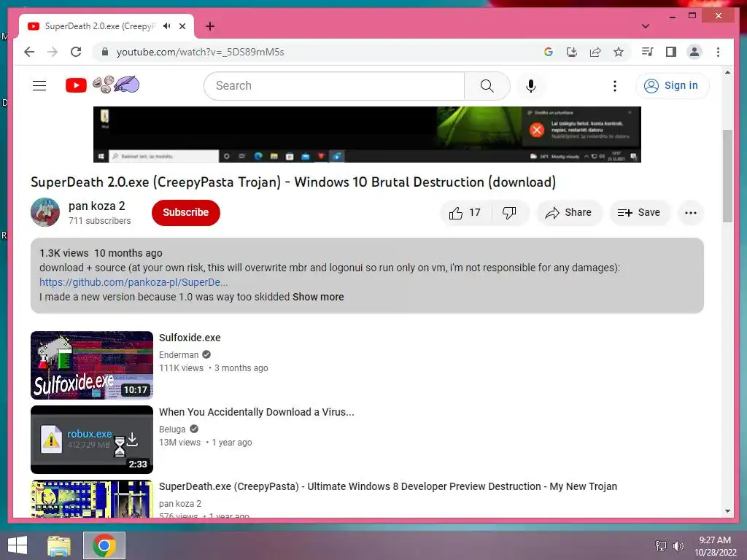Visit the Enderman channel

pyautogui.click(x=179, y=355)
